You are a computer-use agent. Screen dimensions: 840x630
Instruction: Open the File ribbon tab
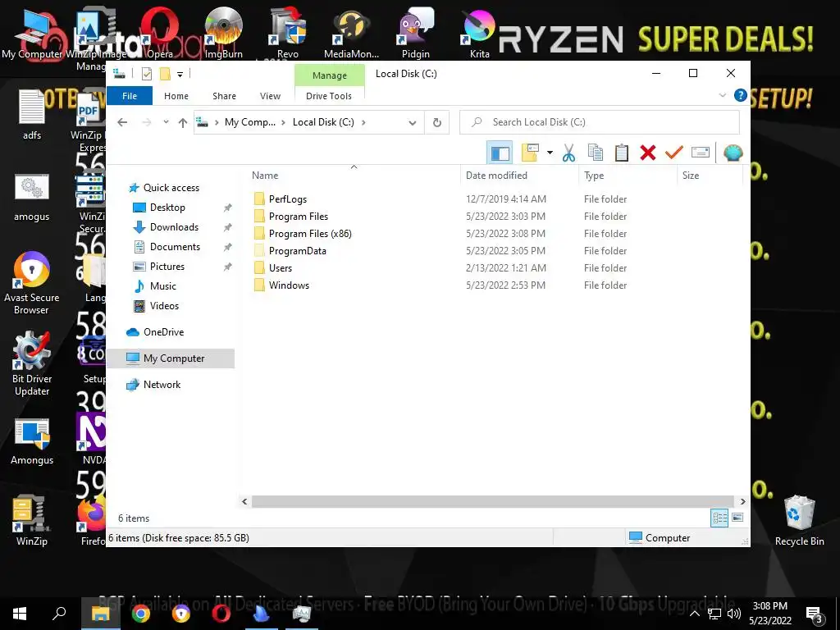(x=130, y=96)
